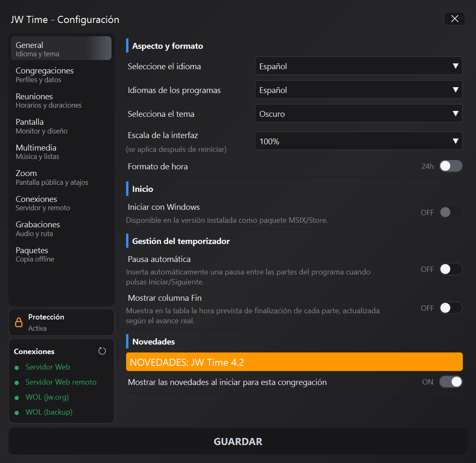476x463 pixels.
Task: Click the WOL (backup) connection entry
Action: point(49,412)
